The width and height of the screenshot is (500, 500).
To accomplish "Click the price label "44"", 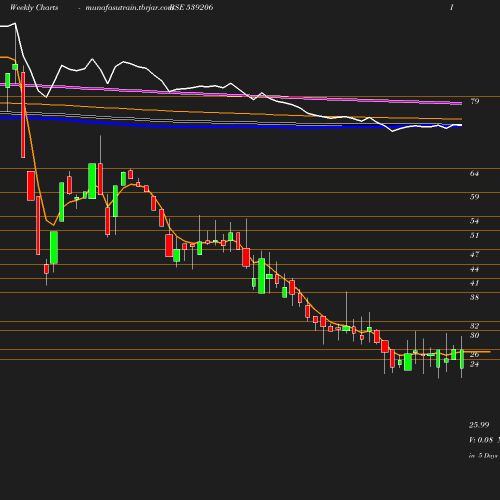I will (474, 269).
